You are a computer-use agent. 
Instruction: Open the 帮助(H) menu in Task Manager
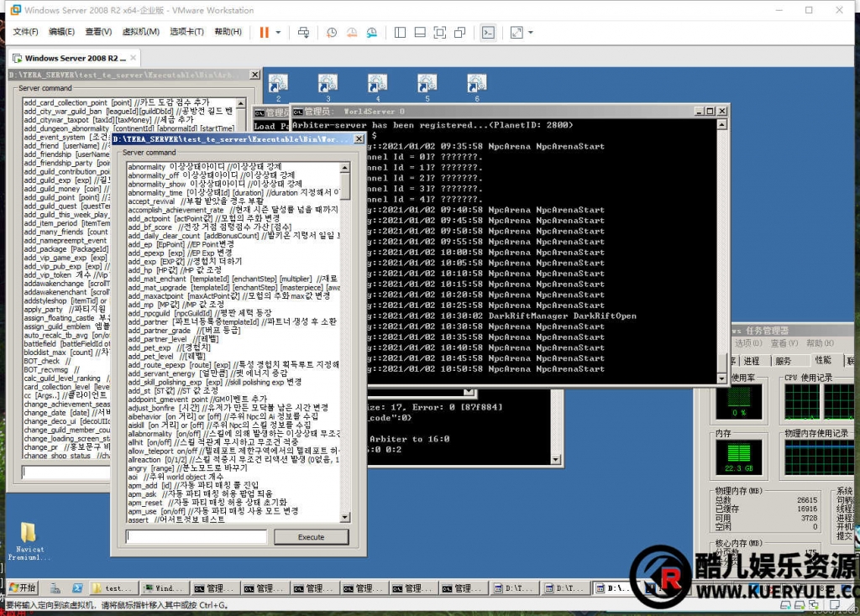click(820, 343)
